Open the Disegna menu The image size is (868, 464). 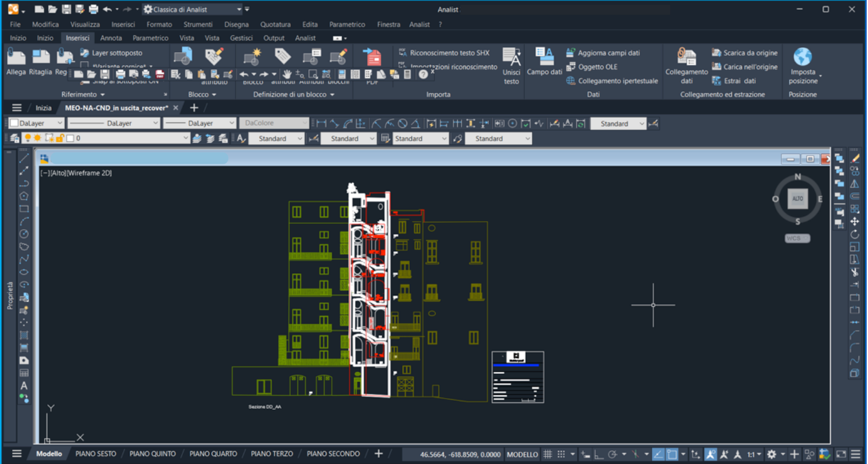click(x=236, y=24)
